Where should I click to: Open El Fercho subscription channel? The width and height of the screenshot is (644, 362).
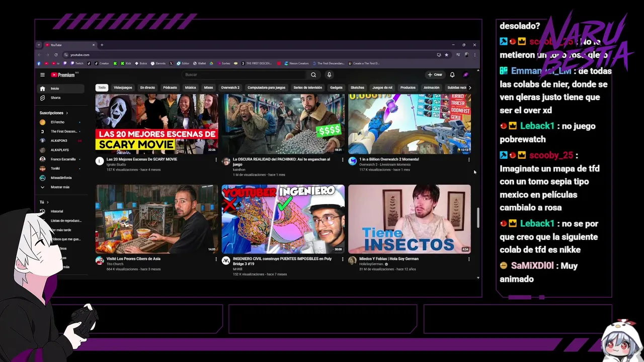click(61, 122)
